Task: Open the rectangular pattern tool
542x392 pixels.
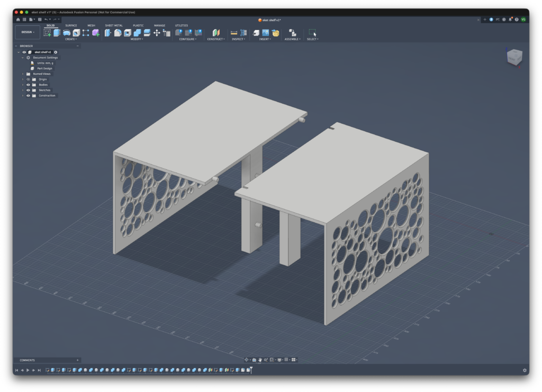Action: [86, 33]
